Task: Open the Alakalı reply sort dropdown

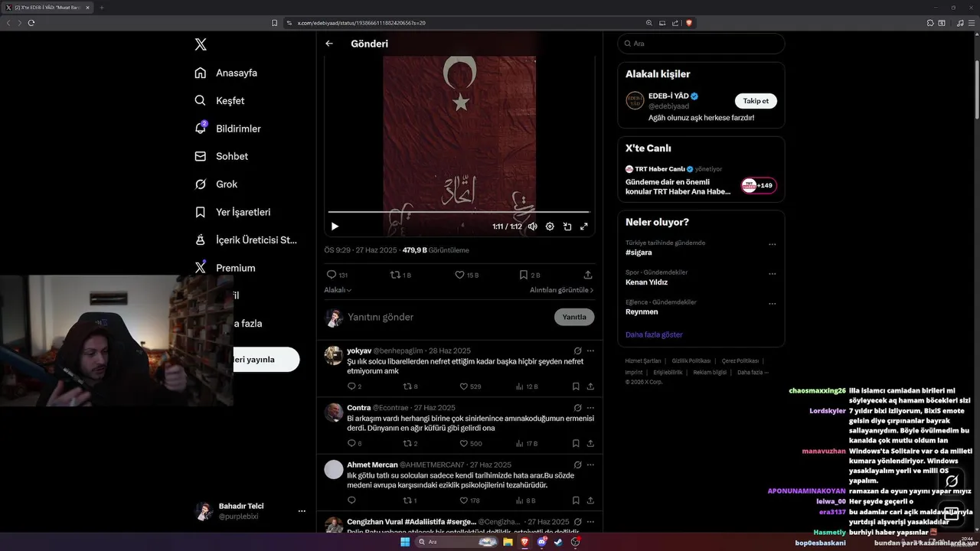Action: pyautogui.click(x=338, y=290)
